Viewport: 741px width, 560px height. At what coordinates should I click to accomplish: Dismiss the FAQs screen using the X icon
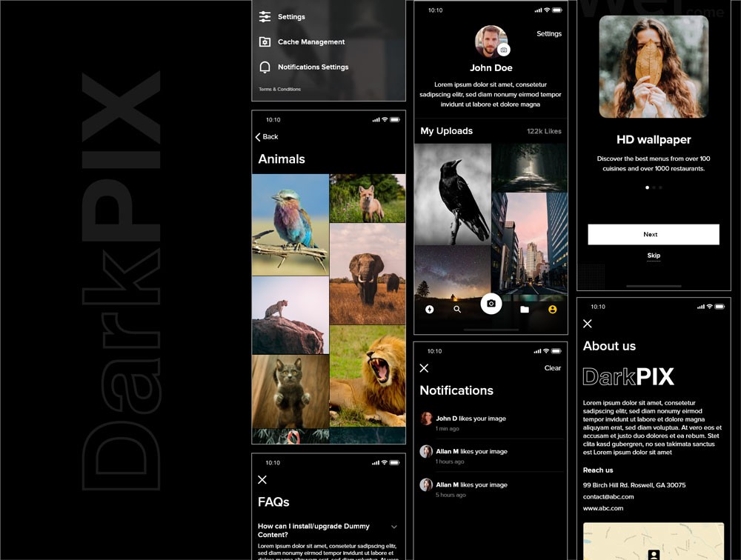click(x=262, y=480)
